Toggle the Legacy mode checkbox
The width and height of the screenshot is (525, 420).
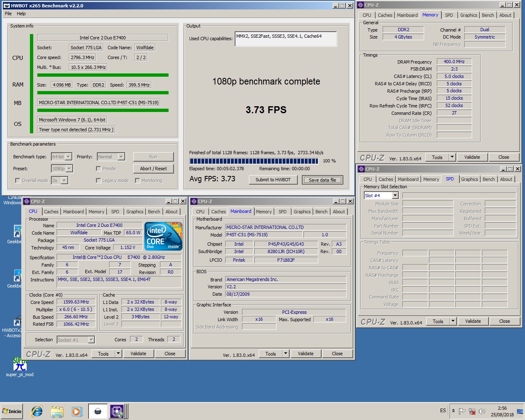pos(98,180)
